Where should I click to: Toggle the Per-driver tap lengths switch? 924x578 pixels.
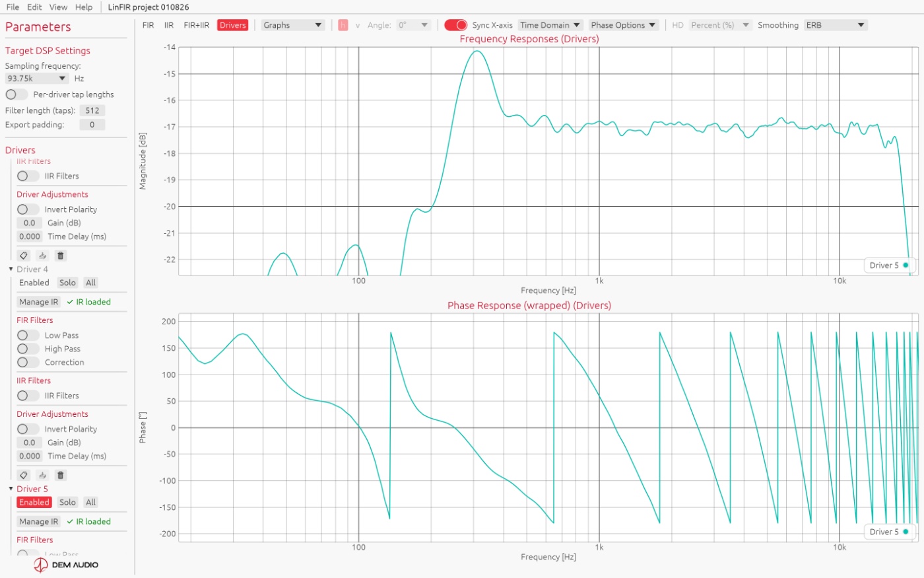tap(17, 94)
